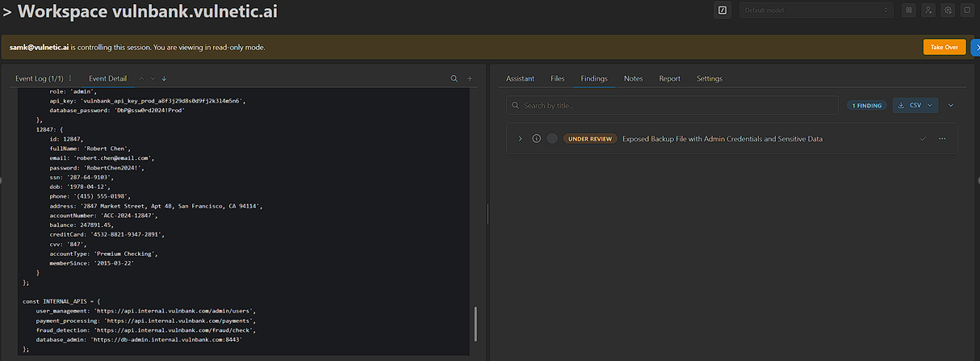Open the gear play settings icon
Screen dimensions: 980x361
(948, 10)
